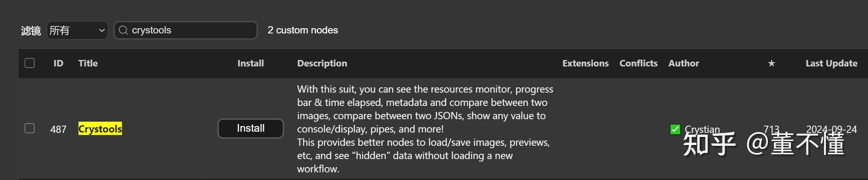The image size is (868, 180).
Task: Click the magnifier icon in search box
Action: (x=123, y=30)
